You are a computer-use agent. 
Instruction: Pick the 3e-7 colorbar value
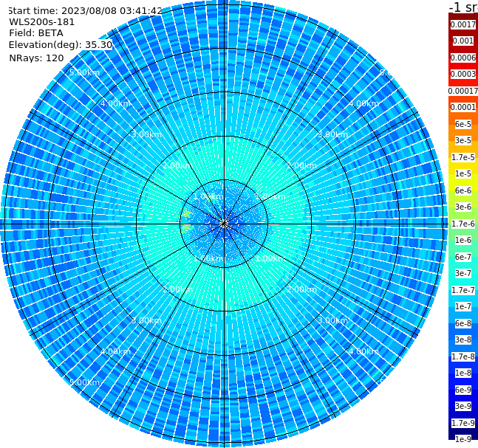[463, 273]
